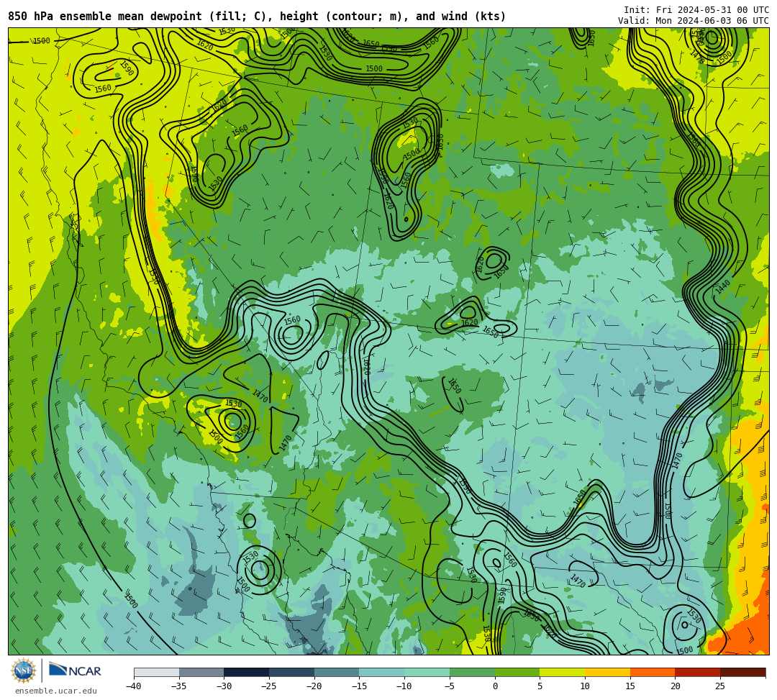Screen dimensions: 777x700
Task: Click the -25 to -20 colorbar swatch
Action: click(292, 672)
